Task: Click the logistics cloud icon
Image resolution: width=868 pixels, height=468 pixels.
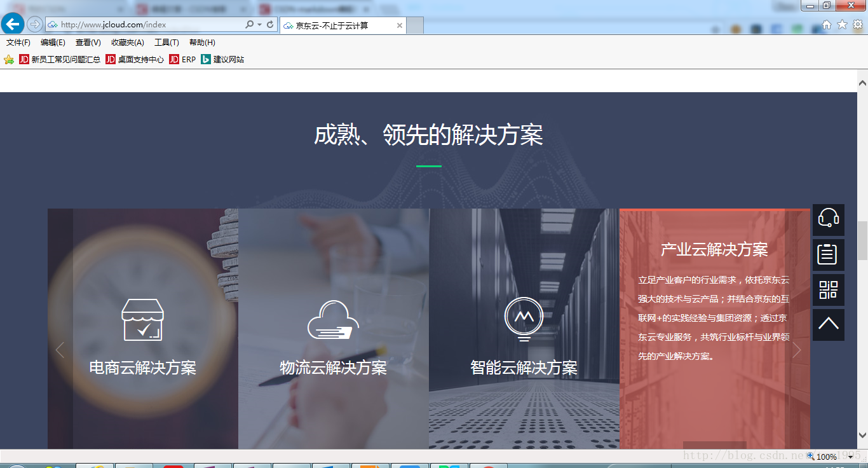Action: (333, 320)
